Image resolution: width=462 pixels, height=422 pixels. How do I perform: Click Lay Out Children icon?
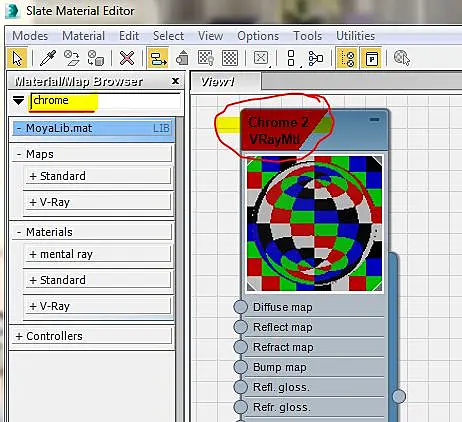click(315, 58)
